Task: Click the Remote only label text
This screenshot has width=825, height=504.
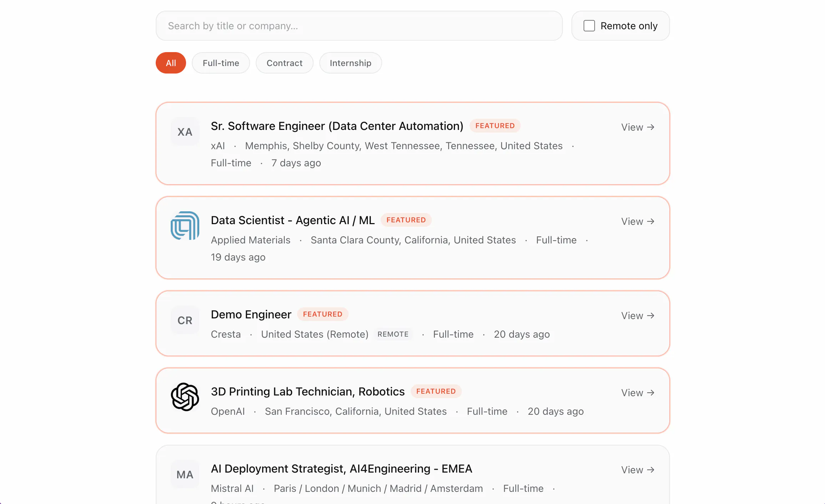Action: coord(629,26)
